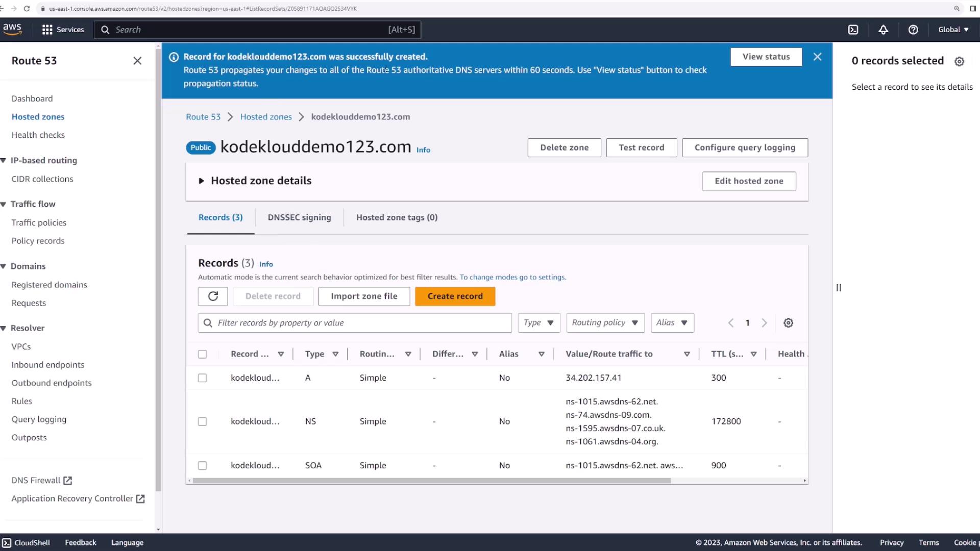
Task: Open the support help question icon
Action: 913,30
